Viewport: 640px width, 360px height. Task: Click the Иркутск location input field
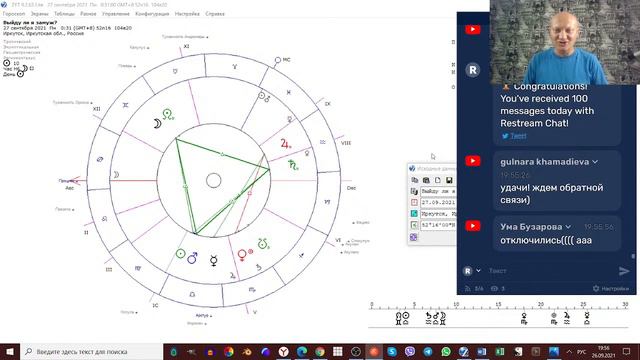pyautogui.click(x=438, y=214)
